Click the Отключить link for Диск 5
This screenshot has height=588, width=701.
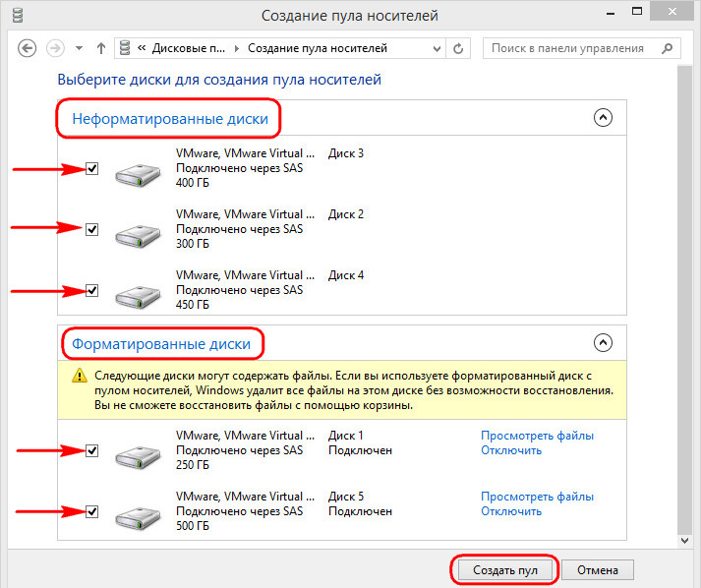tap(511, 511)
